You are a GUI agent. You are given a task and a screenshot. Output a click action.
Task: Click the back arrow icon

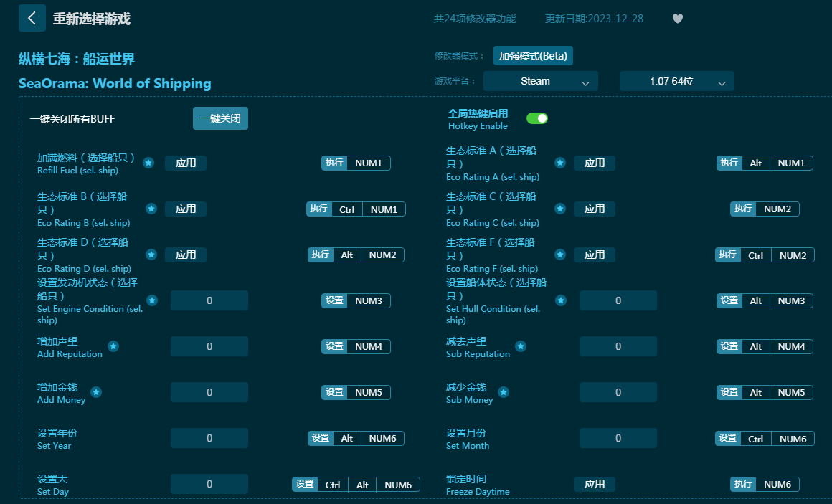(32, 18)
